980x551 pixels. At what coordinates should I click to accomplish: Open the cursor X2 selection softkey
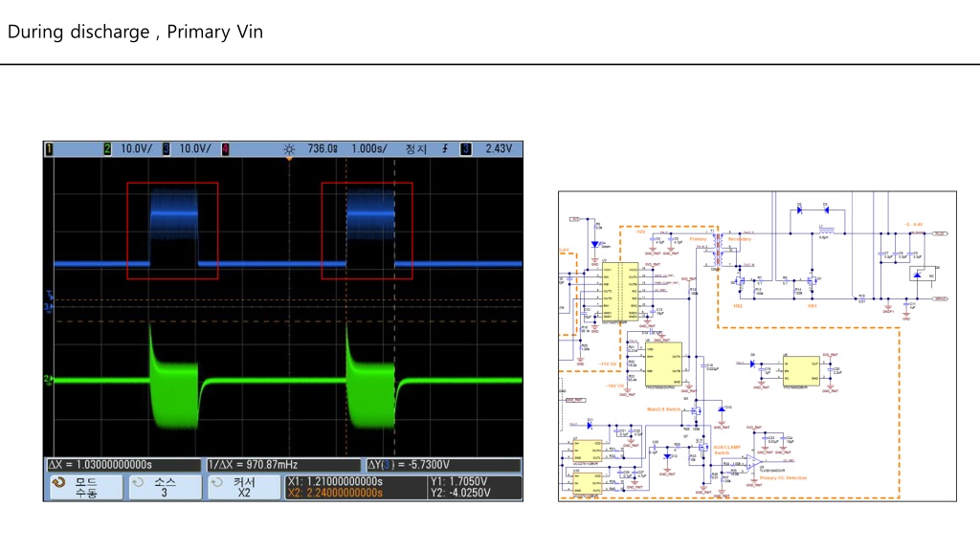click(244, 488)
